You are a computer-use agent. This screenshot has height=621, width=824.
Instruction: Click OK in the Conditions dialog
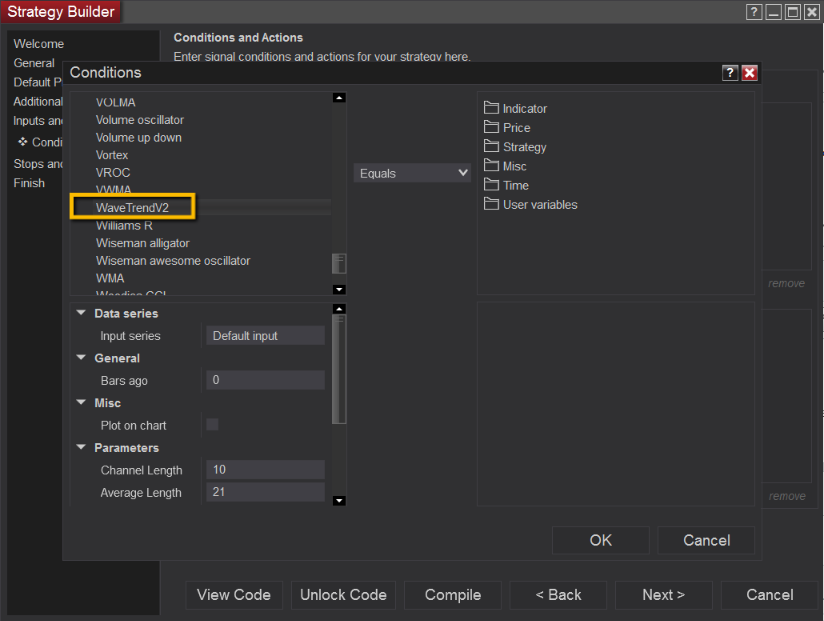click(x=600, y=540)
